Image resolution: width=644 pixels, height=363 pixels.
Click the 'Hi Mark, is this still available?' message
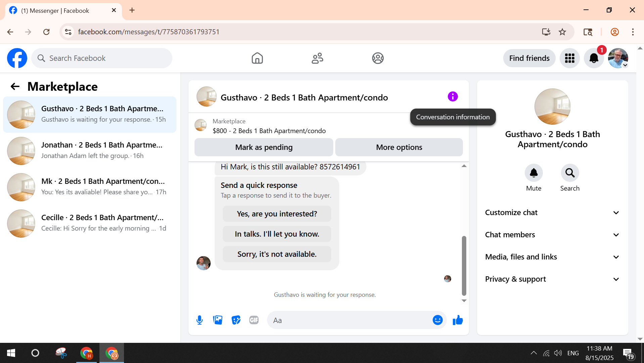[290, 167]
